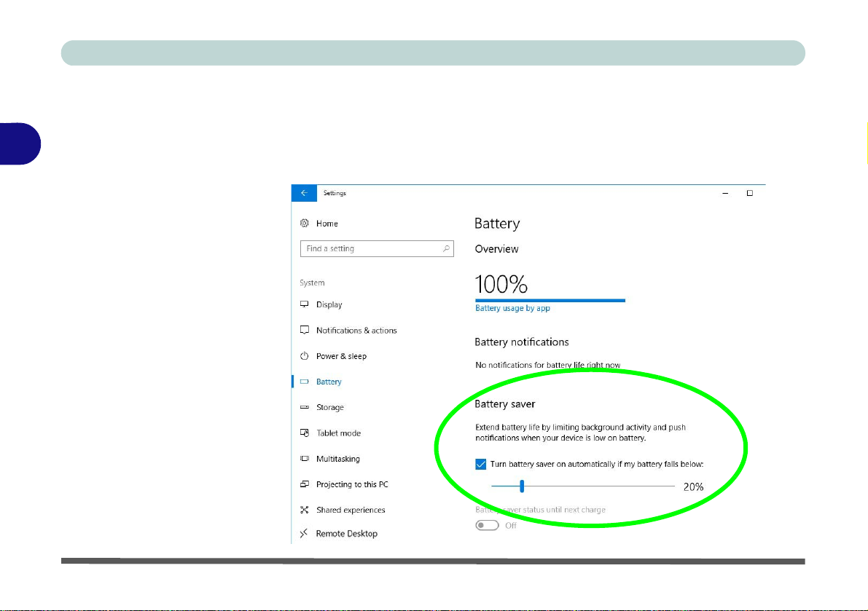Screen dimensions: 868x611
Task: Click the Power & sleep icon
Action: point(305,356)
